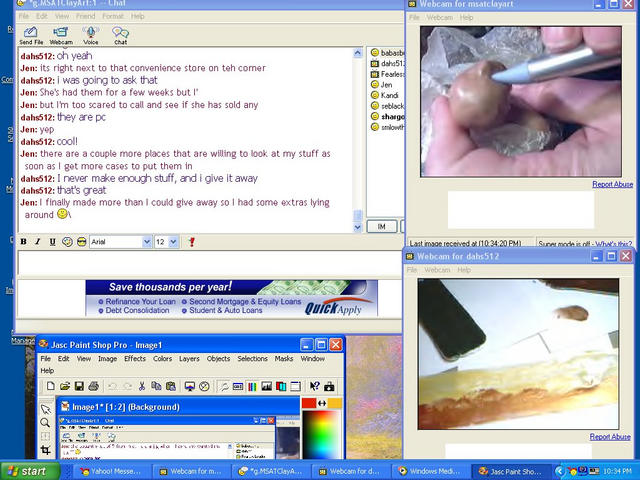The height and width of the screenshot is (480, 640).
Task: Open the Friend menu in the chat window
Action: [85, 16]
